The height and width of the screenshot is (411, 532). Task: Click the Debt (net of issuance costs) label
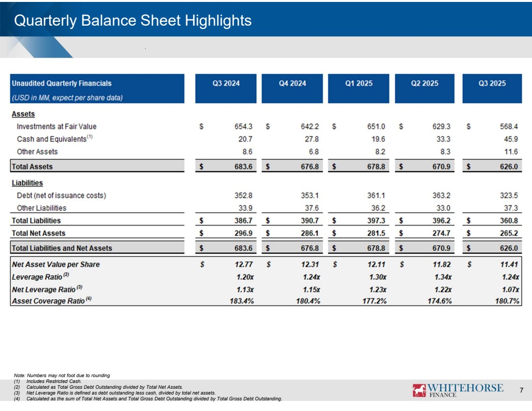(x=61, y=196)
